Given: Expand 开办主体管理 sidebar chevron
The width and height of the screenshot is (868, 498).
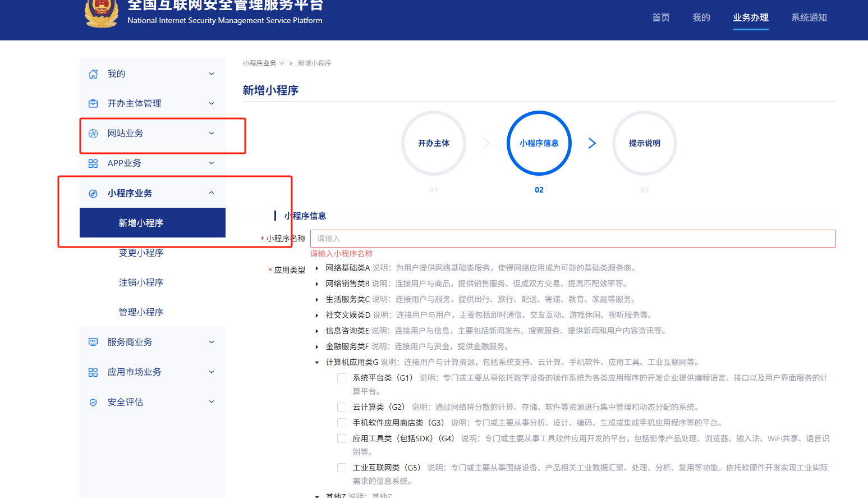Looking at the screenshot, I should point(212,104).
